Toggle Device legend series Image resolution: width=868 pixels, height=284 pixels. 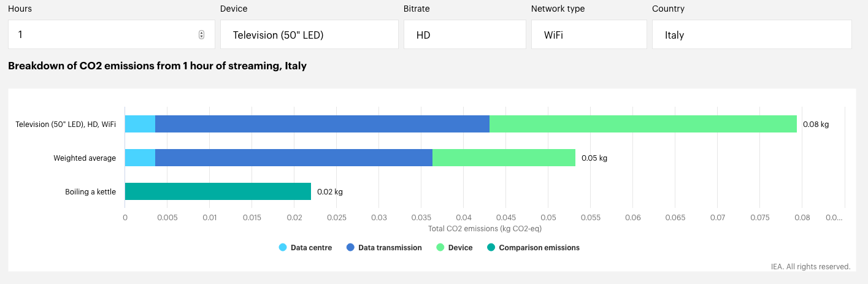point(455,248)
